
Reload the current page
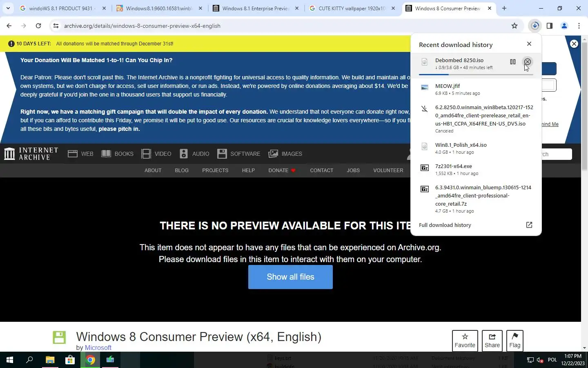(38, 26)
